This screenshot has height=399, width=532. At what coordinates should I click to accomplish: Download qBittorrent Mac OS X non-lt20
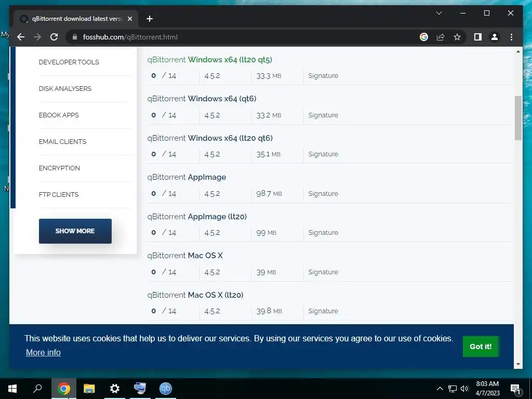tap(185, 256)
